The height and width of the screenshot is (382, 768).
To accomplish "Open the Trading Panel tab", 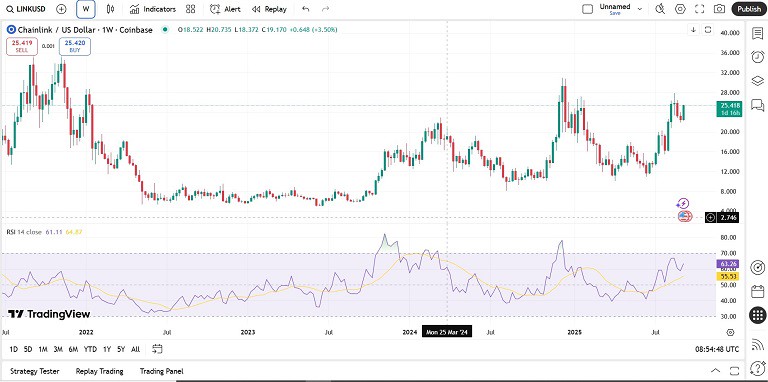I will point(161,371).
